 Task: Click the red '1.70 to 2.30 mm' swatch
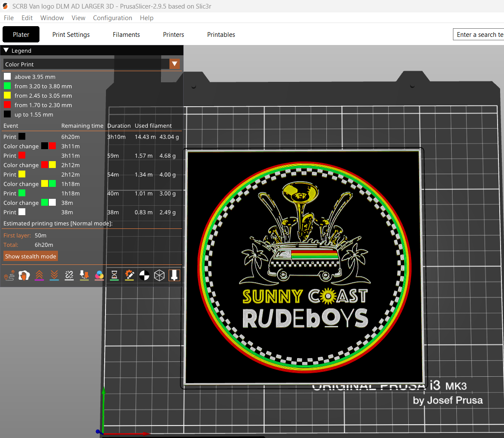(7, 105)
